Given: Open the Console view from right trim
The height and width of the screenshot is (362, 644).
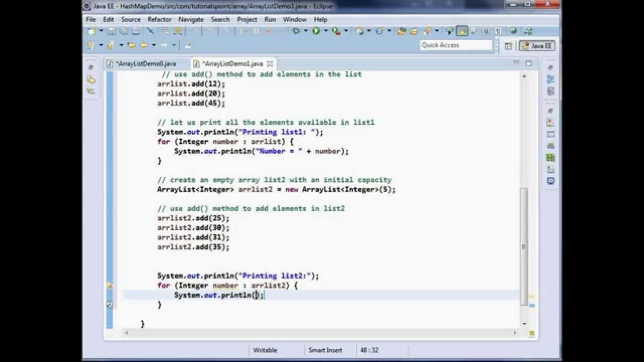Looking at the screenshot, I should (550, 181).
